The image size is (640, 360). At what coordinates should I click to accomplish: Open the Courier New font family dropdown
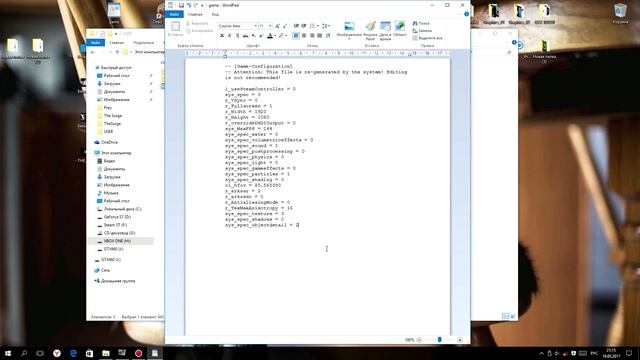pyautogui.click(x=256, y=26)
